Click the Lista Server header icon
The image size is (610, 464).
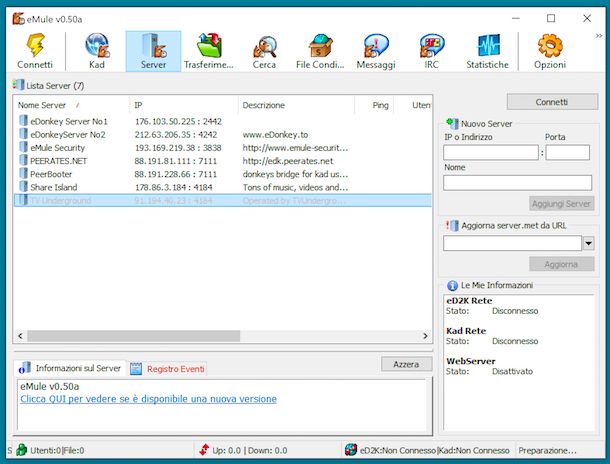pyautogui.click(x=18, y=84)
